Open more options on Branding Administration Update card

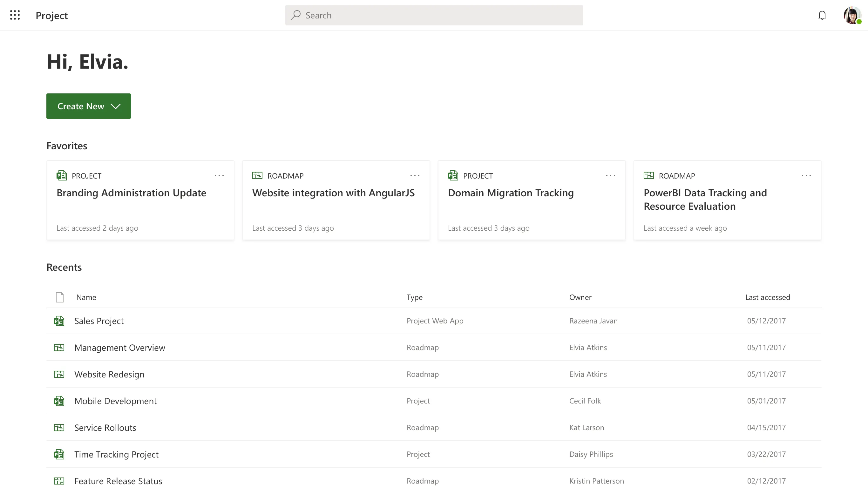(x=219, y=176)
